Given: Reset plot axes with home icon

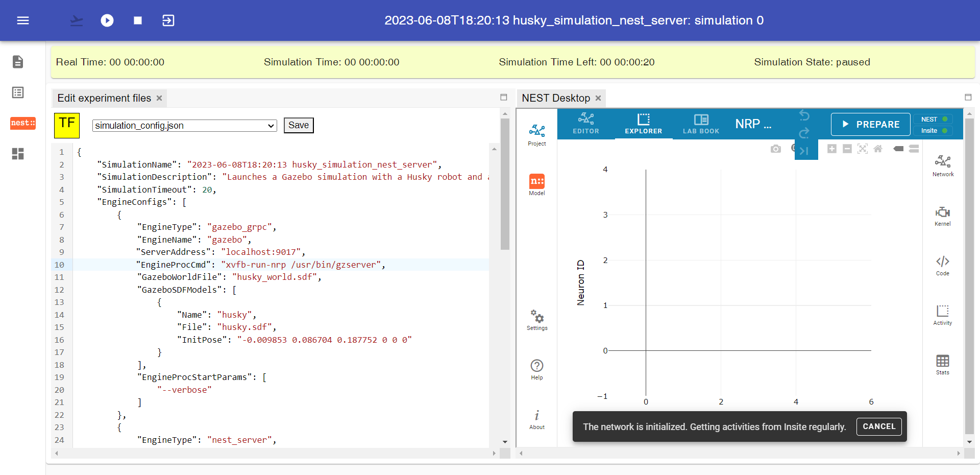Looking at the screenshot, I should pos(878,149).
